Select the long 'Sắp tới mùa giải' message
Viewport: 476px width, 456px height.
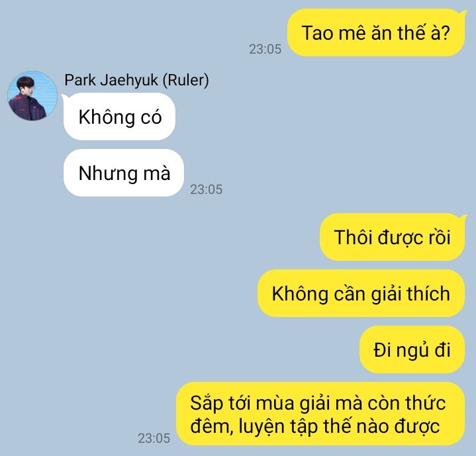[320, 414]
